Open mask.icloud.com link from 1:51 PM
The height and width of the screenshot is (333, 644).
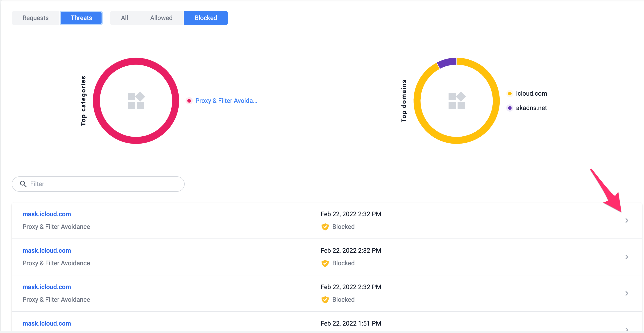pyautogui.click(x=47, y=324)
